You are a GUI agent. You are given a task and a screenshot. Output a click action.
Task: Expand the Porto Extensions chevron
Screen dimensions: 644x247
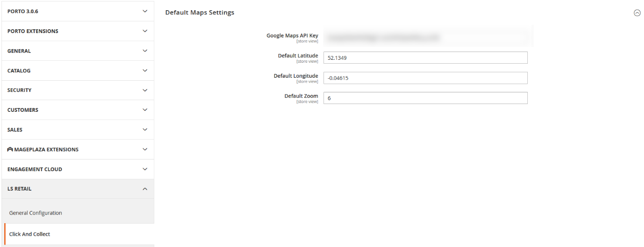[x=144, y=31]
